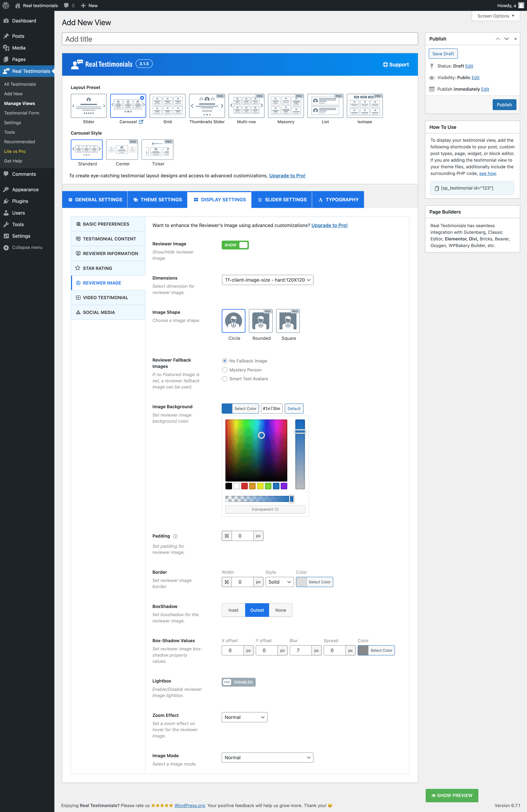
Task: Toggle the Reviewer Image show switch
Action: click(x=235, y=245)
